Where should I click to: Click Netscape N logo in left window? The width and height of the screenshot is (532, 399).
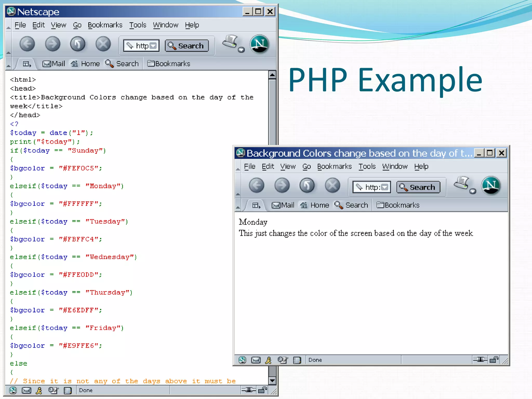click(x=260, y=44)
